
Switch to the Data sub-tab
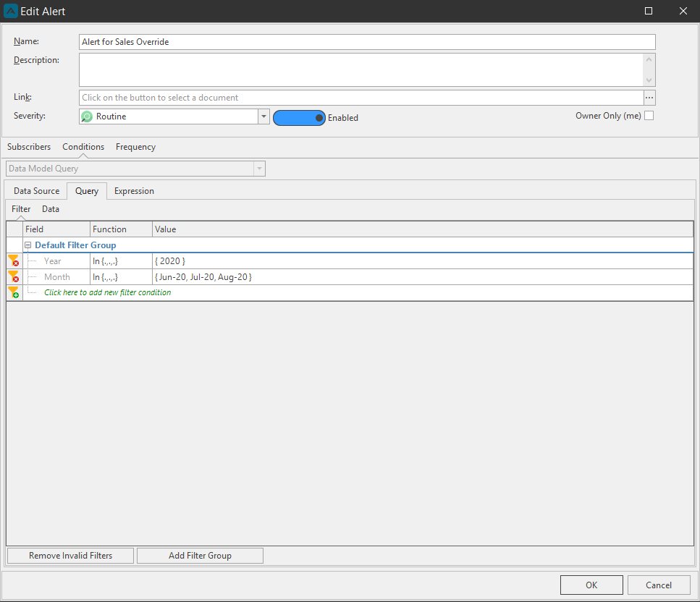click(51, 209)
